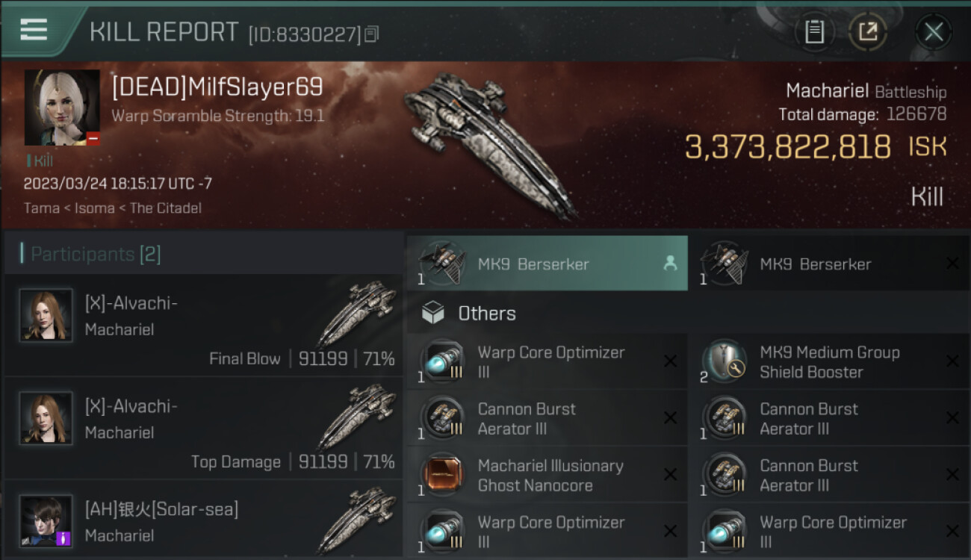Click the clipboard notes icon
This screenshot has width=971, height=560.
(814, 31)
